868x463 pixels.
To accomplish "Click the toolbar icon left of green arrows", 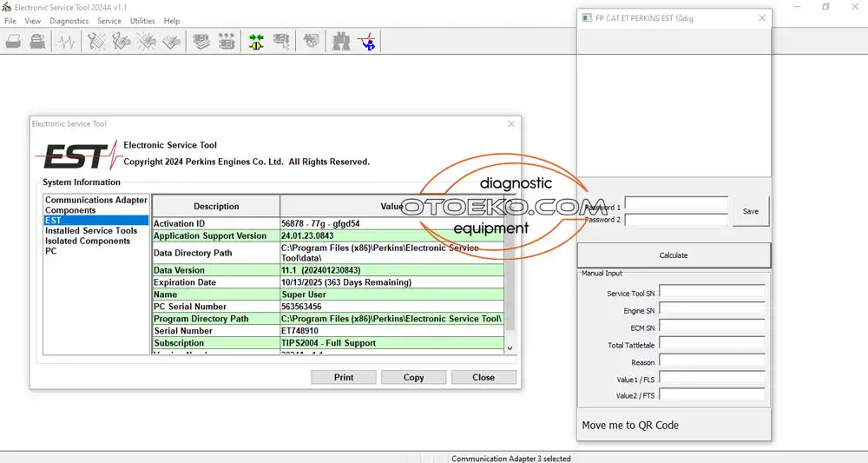I will click(x=227, y=41).
